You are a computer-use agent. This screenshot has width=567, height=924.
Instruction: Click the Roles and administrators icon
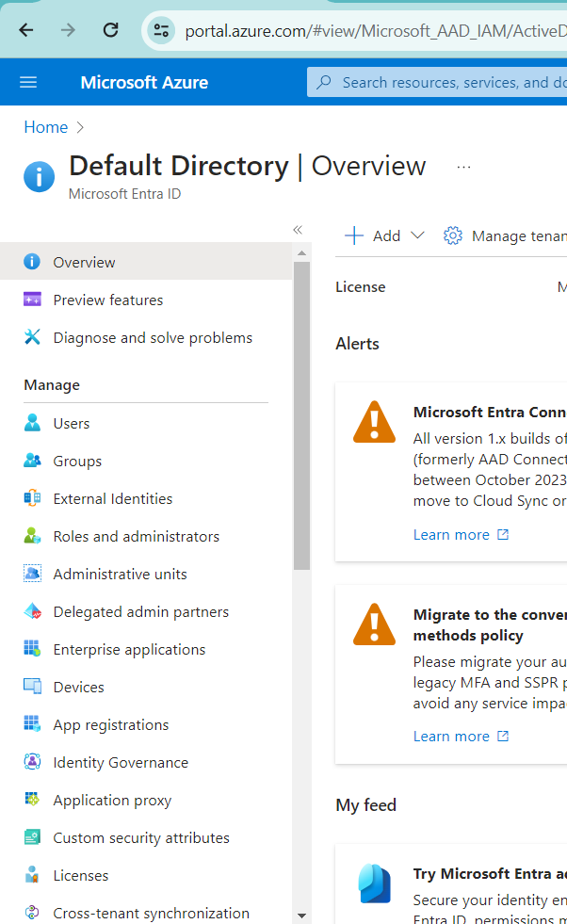click(32, 536)
